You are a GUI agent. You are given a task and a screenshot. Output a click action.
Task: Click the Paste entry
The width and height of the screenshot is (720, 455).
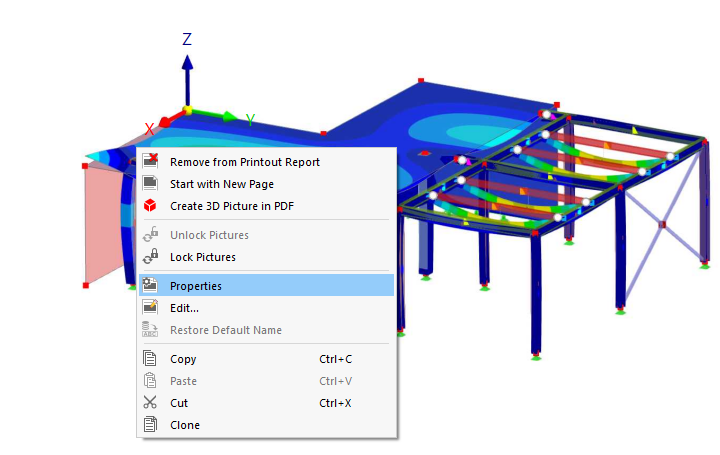[x=266, y=381]
